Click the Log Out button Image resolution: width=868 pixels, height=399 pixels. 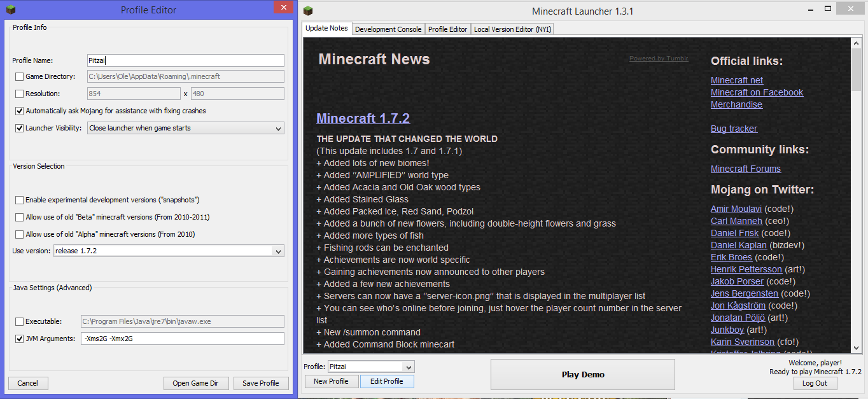[x=815, y=383]
